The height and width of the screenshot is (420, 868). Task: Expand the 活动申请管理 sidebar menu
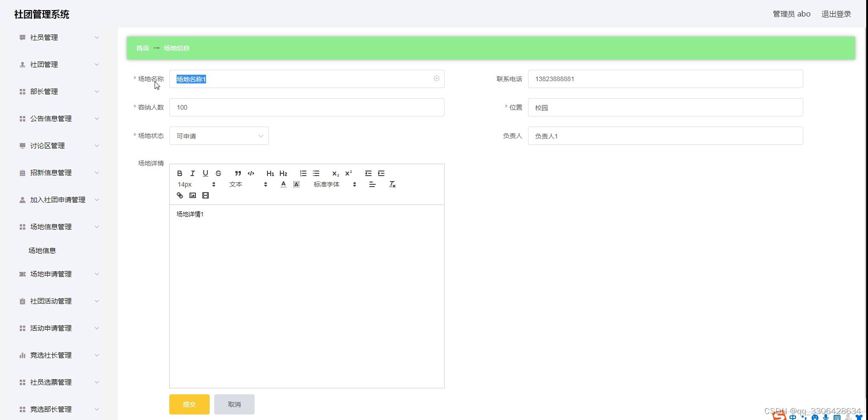(x=58, y=328)
